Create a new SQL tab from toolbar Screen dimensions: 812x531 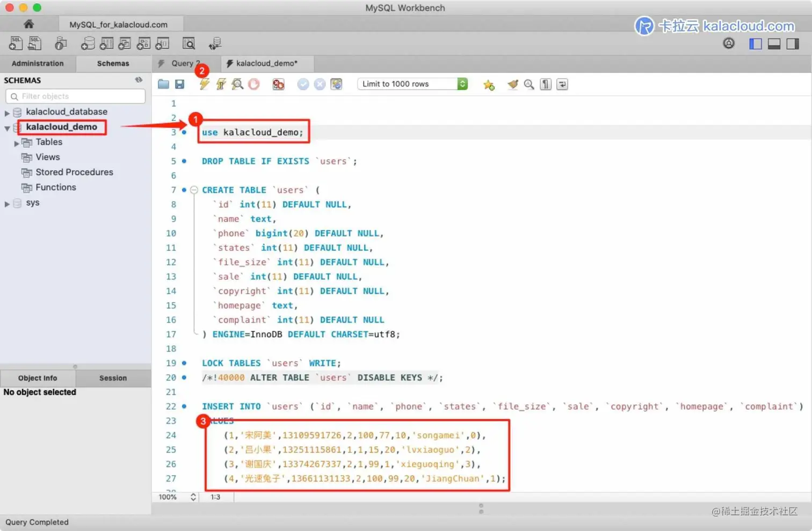click(x=16, y=43)
